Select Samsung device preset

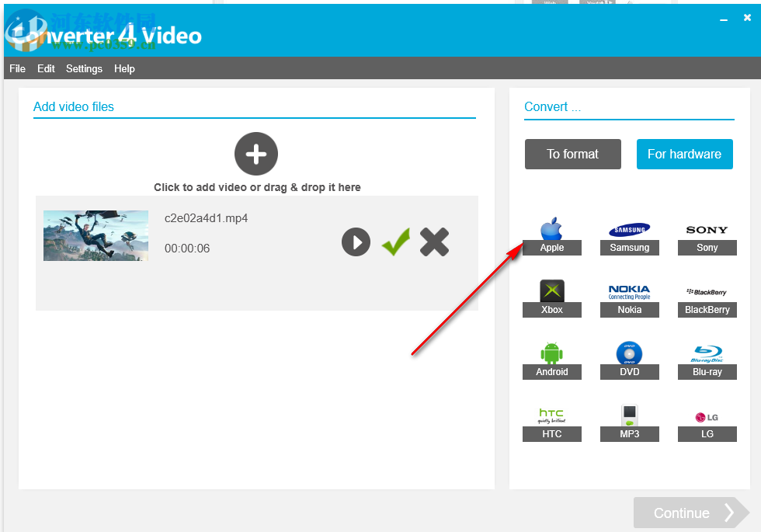[629, 235]
